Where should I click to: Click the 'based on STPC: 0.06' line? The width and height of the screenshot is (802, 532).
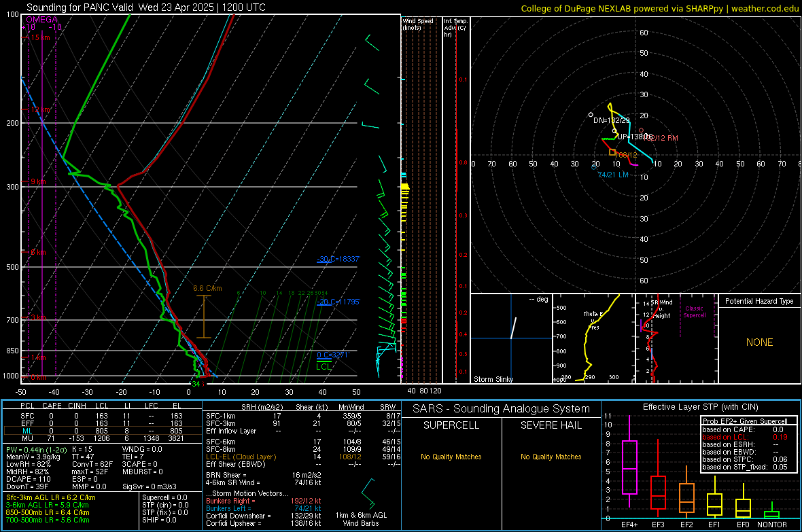point(745,459)
